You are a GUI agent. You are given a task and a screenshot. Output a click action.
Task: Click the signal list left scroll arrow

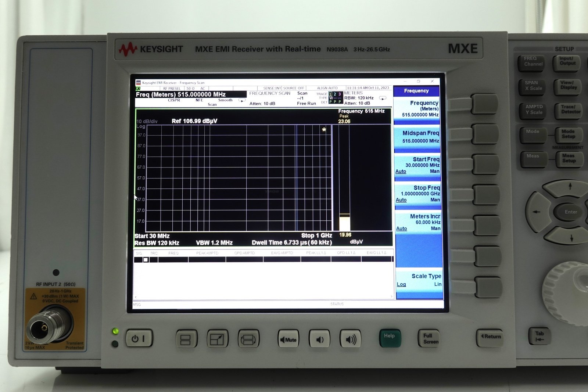tap(136, 297)
